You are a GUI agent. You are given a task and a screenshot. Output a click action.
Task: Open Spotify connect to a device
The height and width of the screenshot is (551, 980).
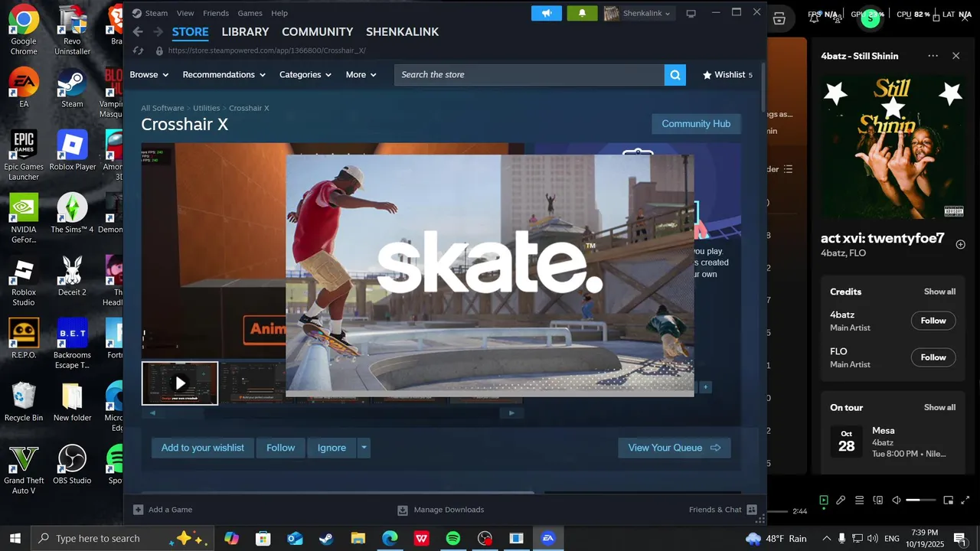tap(878, 500)
